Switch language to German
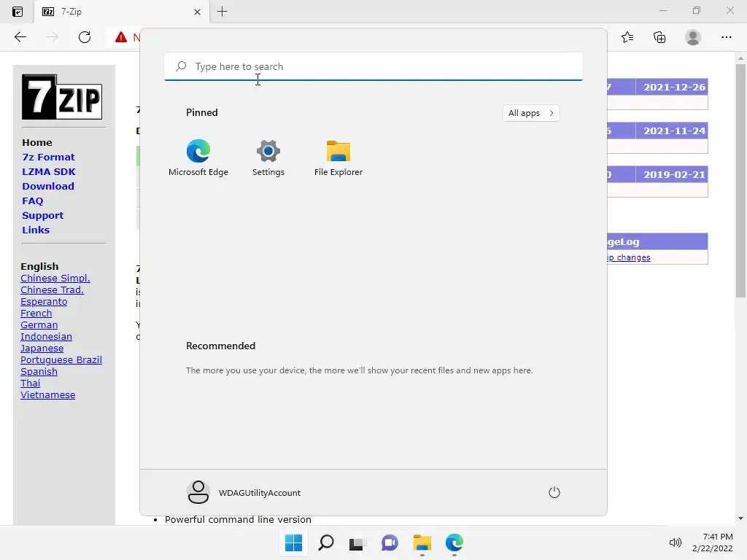Screen dimensions: 747x560 [x=39, y=324]
